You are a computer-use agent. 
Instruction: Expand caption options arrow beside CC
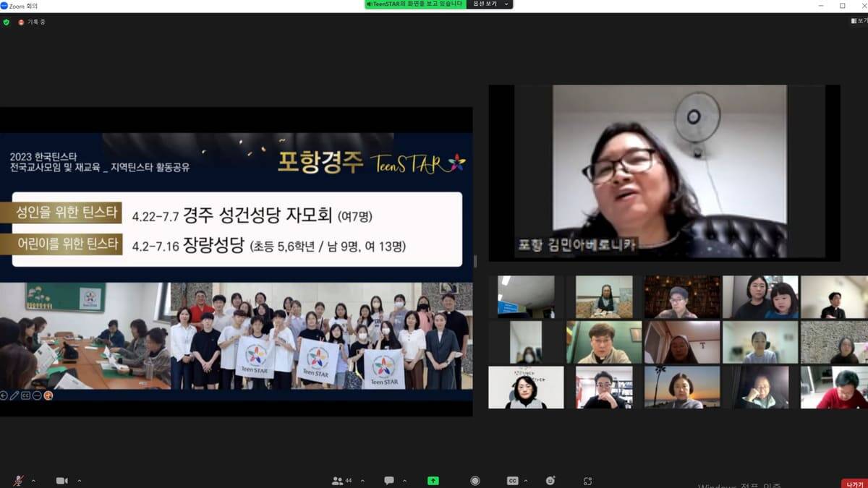[x=527, y=481]
